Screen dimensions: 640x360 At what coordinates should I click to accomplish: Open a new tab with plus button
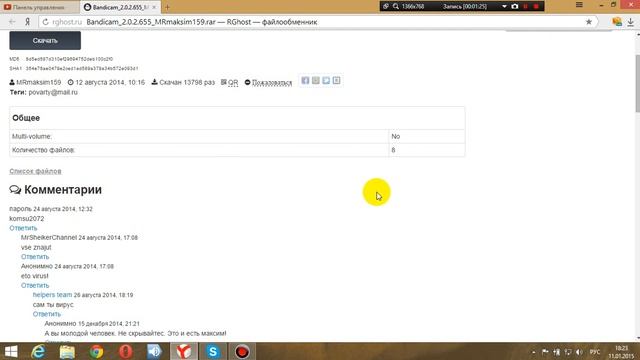pyautogui.click(x=167, y=7)
